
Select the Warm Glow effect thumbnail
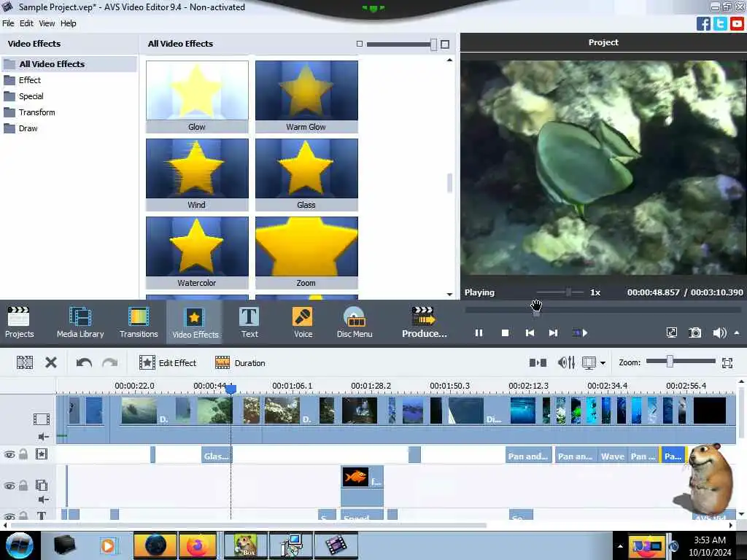(306, 96)
